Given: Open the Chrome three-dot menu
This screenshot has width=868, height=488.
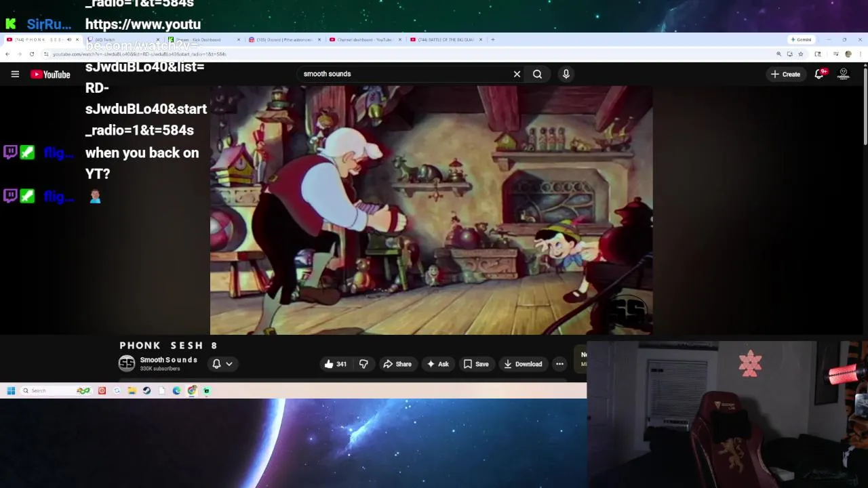Looking at the screenshot, I should coord(861,54).
